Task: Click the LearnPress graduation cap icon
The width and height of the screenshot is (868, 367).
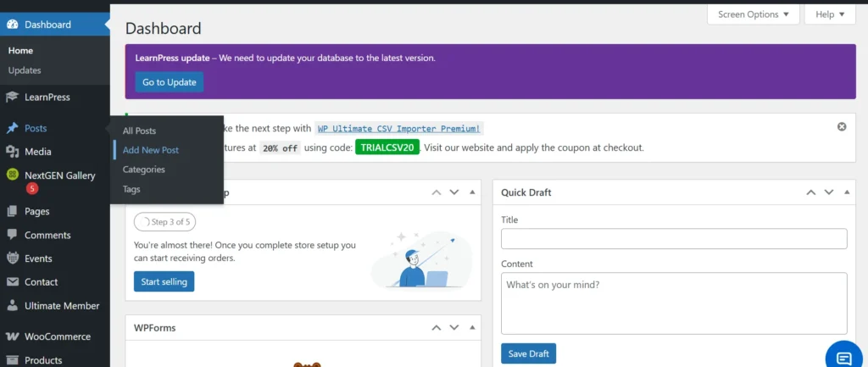Action: (12, 97)
